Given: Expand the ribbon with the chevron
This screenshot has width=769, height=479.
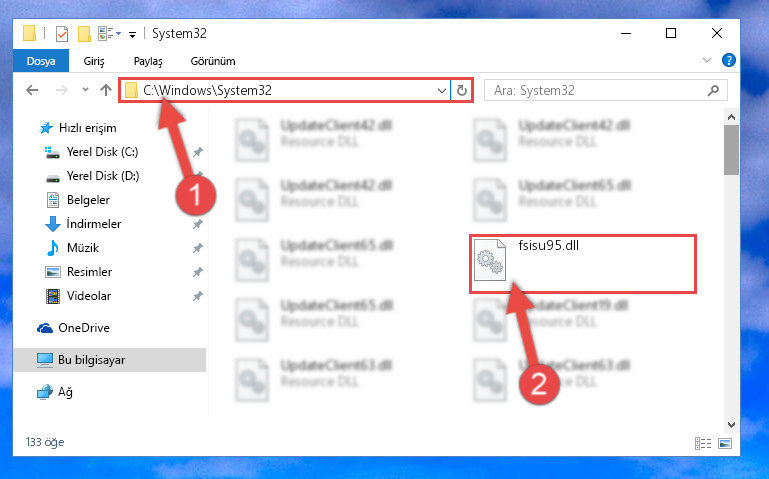Looking at the screenshot, I should (707, 60).
